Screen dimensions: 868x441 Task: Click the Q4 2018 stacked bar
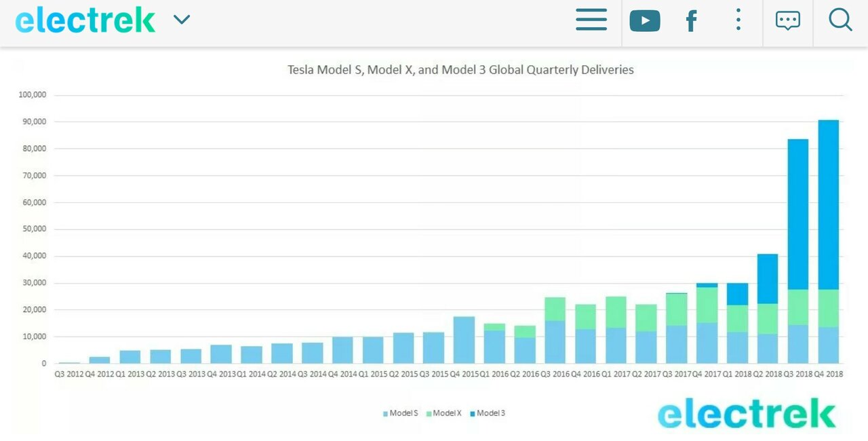829,242
